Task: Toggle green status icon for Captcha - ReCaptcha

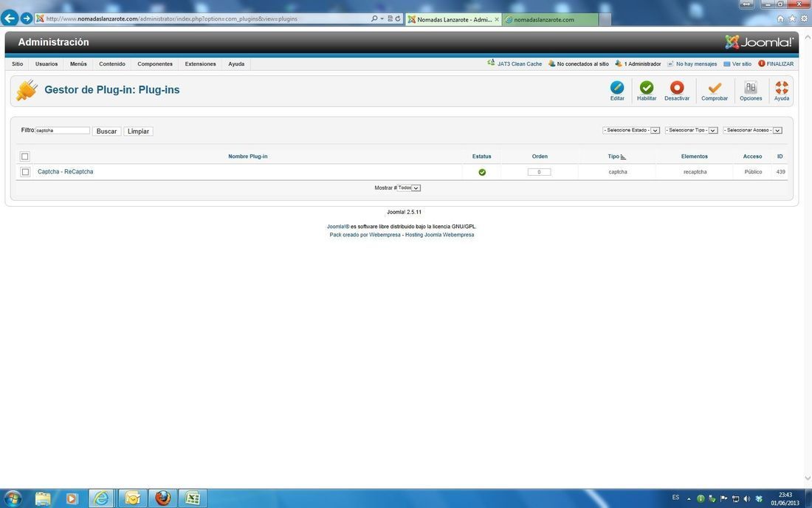Action: (482, 172)
